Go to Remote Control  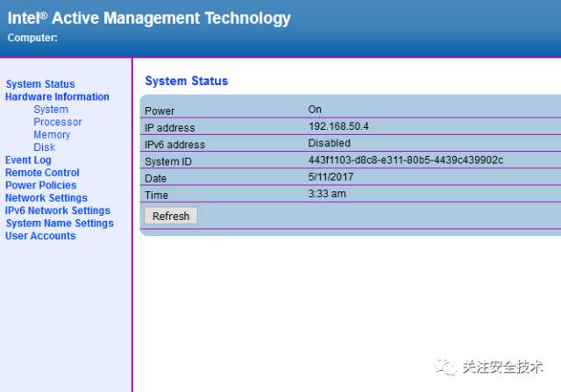42,173
